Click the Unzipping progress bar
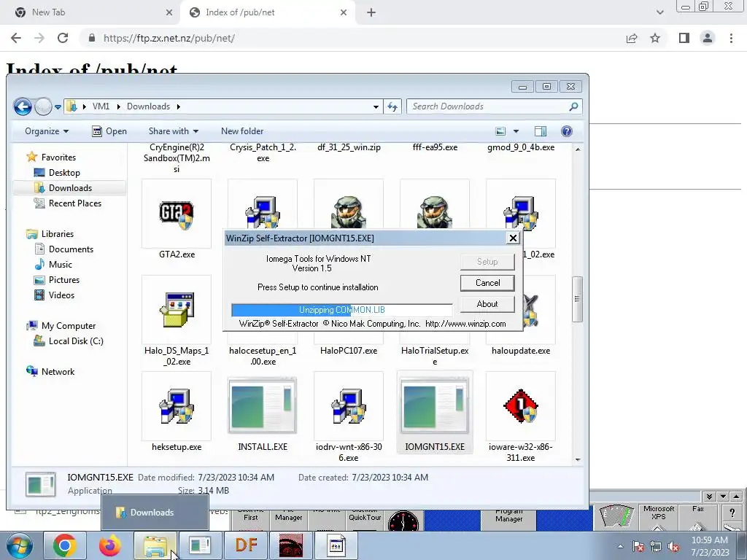This screenshot has height=560, width=747. pyautogui.click(x=341, y=310)
